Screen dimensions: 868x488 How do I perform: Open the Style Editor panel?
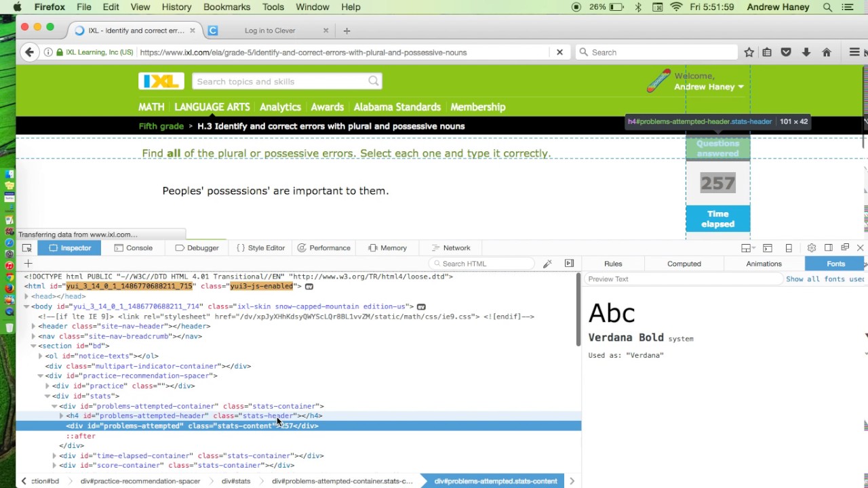coord(260,248)
